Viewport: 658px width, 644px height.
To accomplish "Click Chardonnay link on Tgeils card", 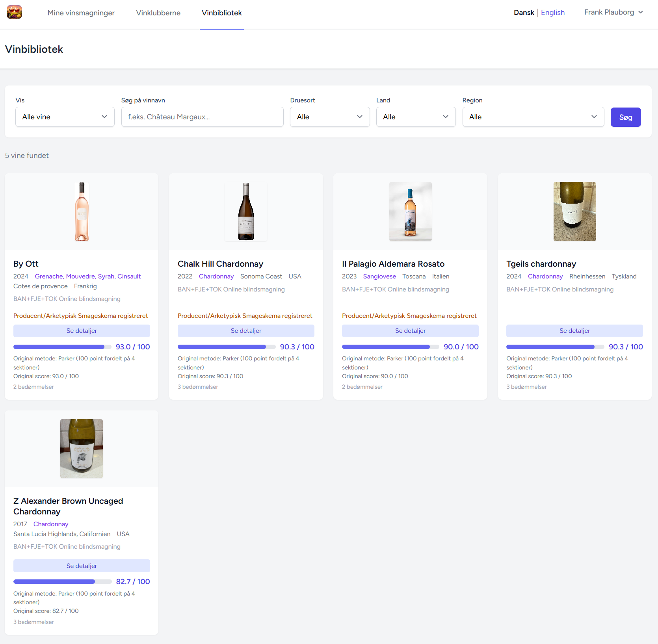I will (545, 277).
